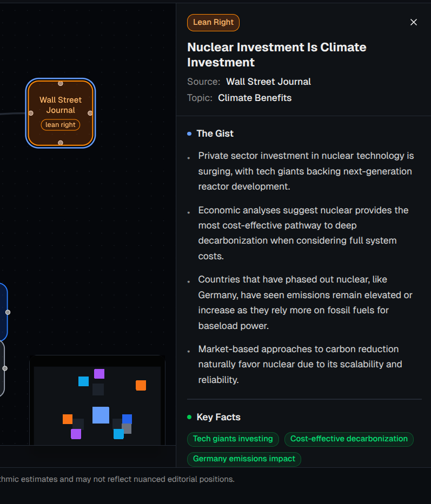Click the right handle of Wall Street Journal node

pos(90,113)
